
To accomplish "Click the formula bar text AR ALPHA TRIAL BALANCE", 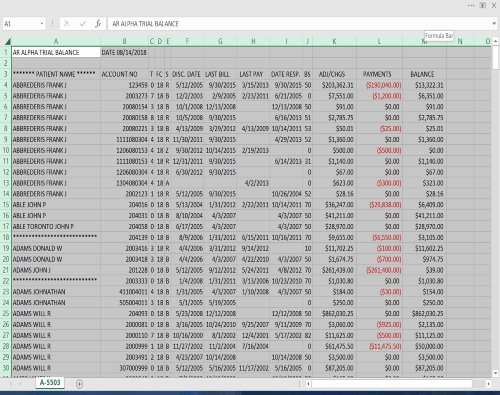I will pyautogui.click(x=145, y=24).
